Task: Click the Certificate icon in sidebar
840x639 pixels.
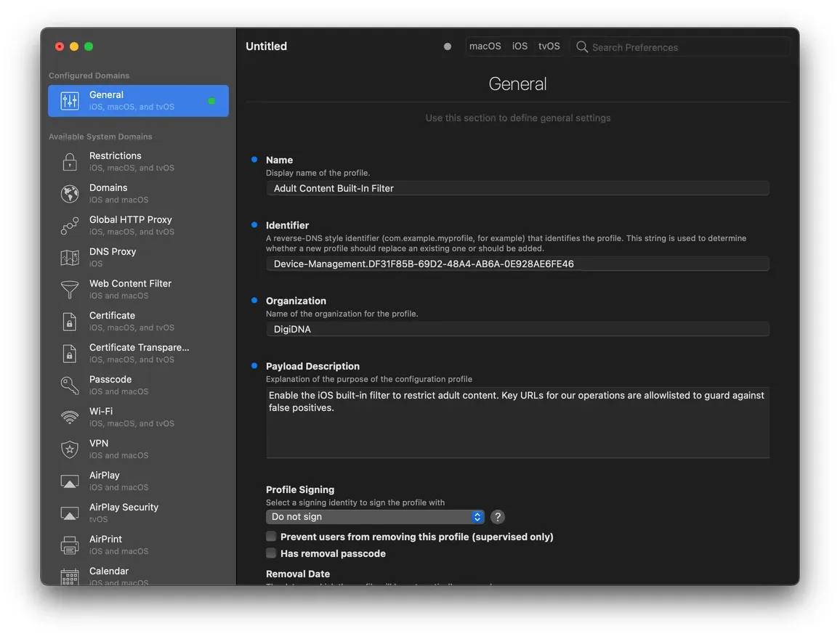Action: coord(69,321)
